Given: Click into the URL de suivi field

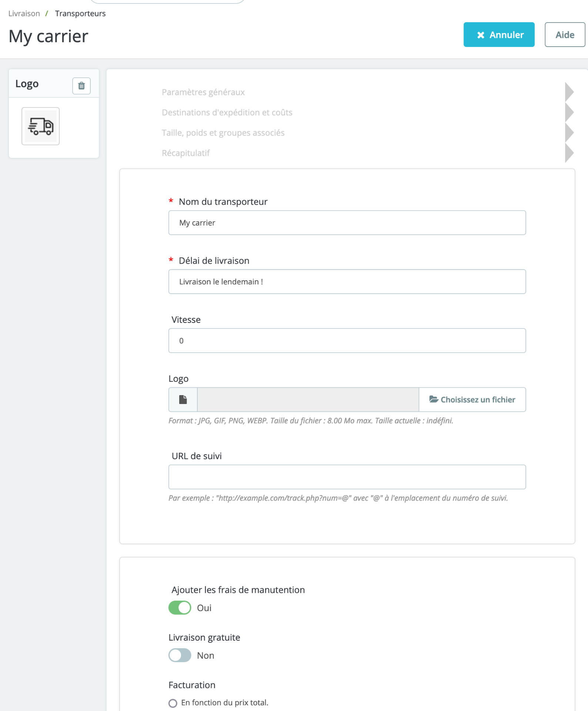Looking at the screenshot, I should click(x=347, y=477).
